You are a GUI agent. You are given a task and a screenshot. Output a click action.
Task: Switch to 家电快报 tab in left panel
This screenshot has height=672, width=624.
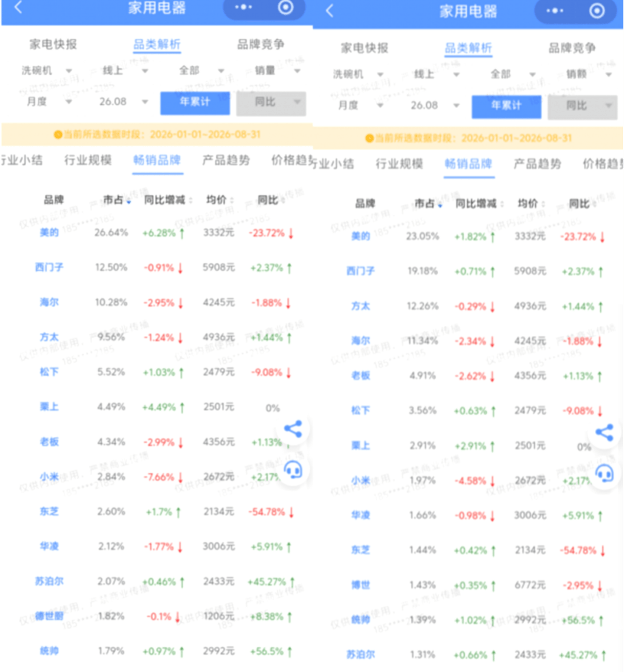[53, 44]
